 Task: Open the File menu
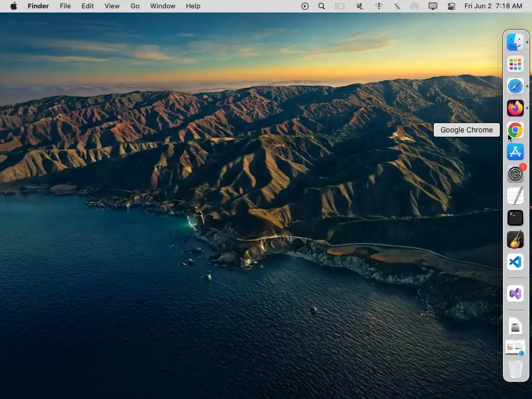click(65, 6)
